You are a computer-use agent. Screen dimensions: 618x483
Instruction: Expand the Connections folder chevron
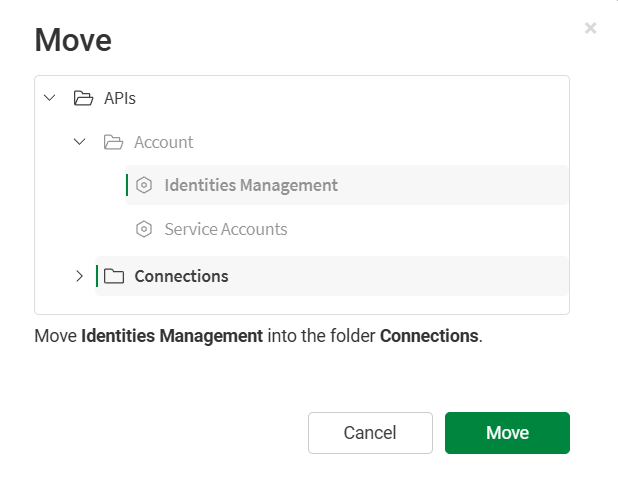[x=80, y=276]
